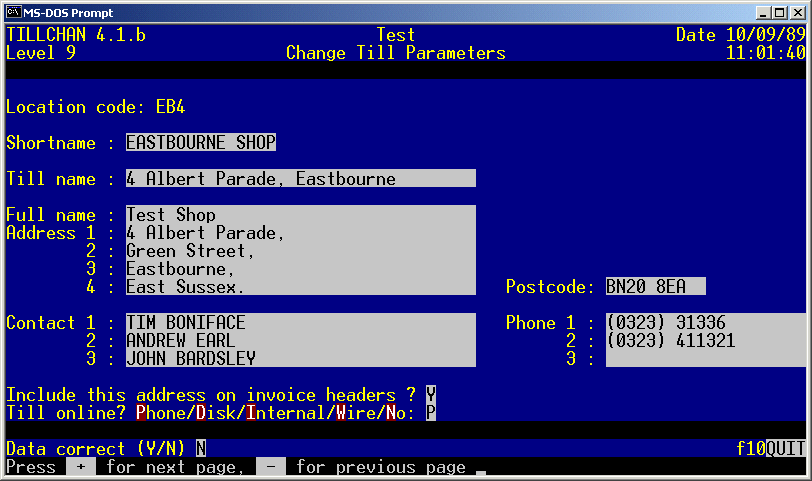Select Address line 3 Eastbourne field

tap(300, 269)
